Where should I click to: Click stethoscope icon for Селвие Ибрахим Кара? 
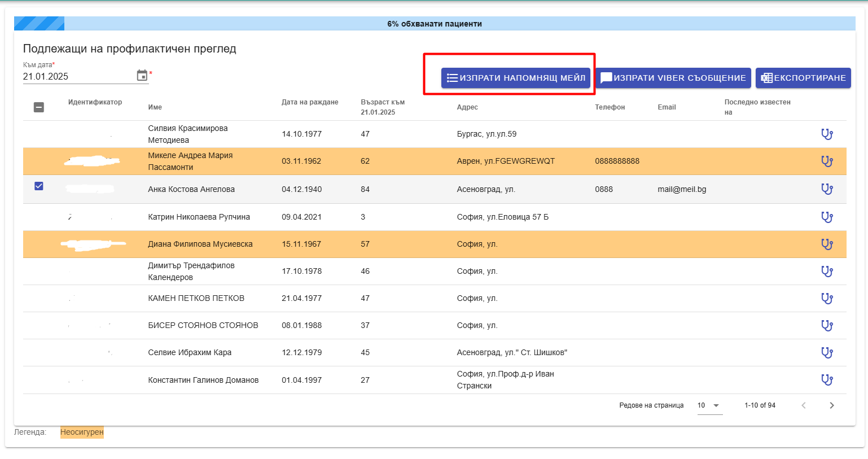pos(827,352)
